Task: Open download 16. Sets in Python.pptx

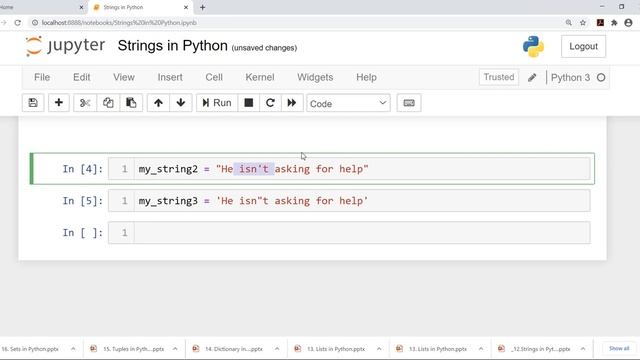Action: [x=30, y=349]
